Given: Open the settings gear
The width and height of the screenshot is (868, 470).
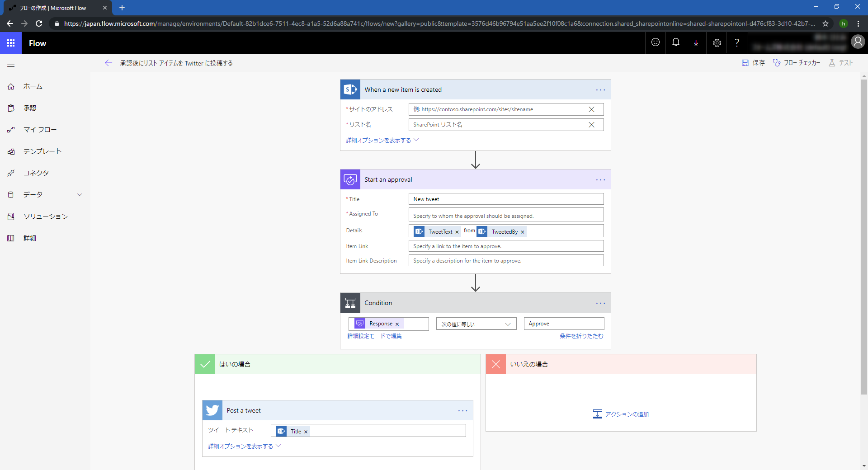Looking at the screenshot, I should pos(717,42).
